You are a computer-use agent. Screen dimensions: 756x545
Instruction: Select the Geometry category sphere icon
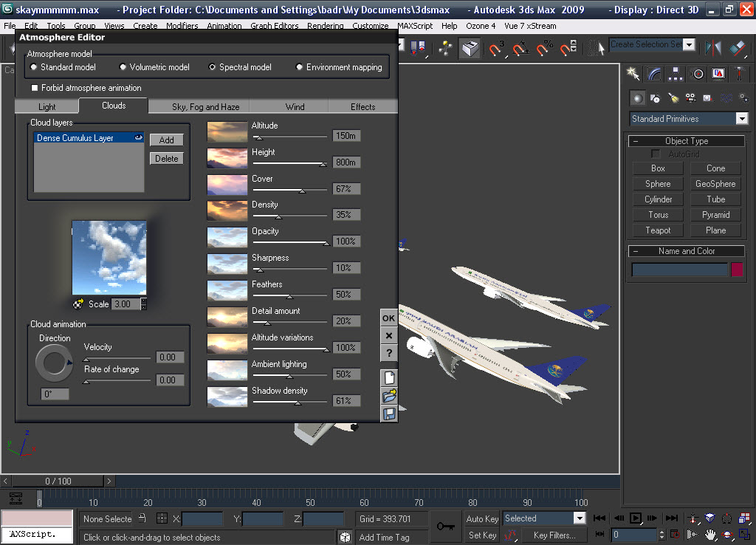pos(637,98)
